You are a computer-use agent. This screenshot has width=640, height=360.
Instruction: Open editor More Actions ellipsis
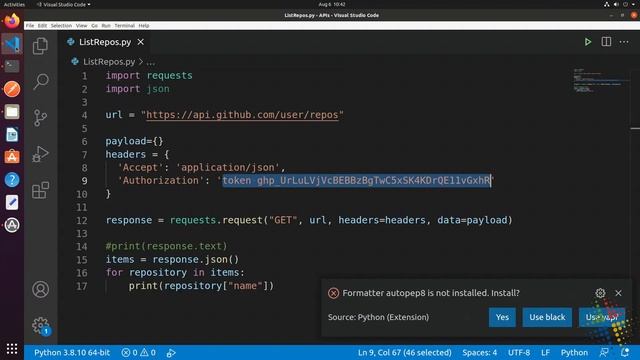[624, 42]
